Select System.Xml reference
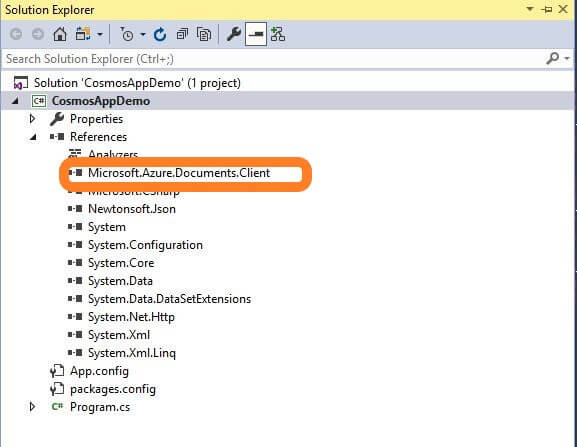The image size is (577, 447). (x=118, y=335)
